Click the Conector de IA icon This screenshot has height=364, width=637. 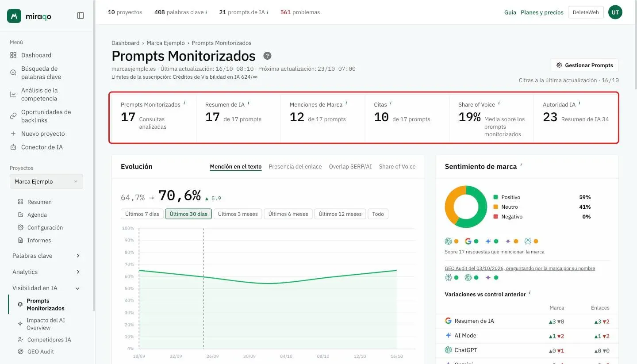pos(13,147)
